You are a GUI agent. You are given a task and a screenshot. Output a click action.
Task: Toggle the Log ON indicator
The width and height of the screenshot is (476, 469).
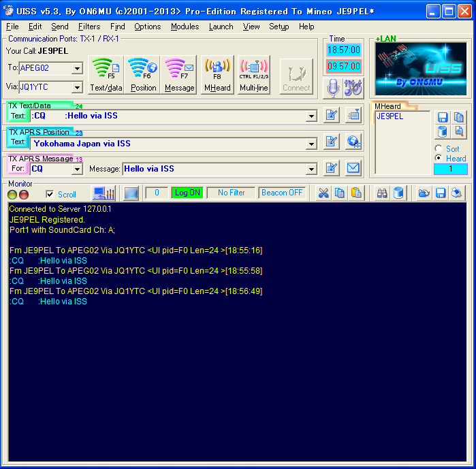(187, 193)
